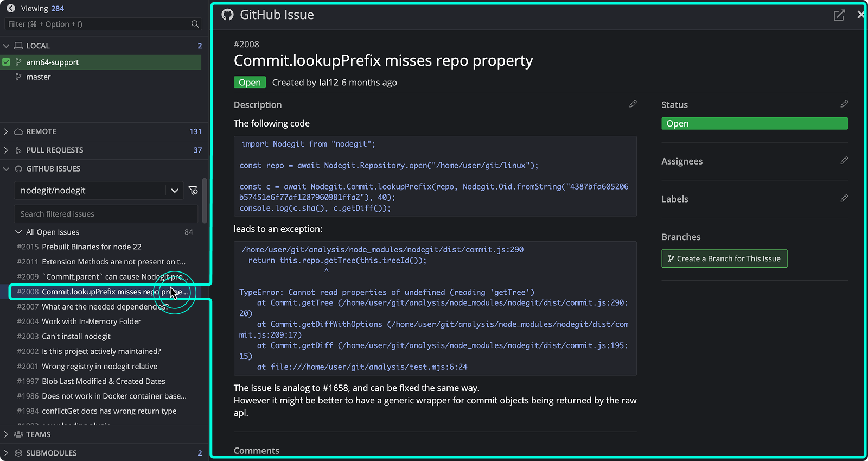This screenshot has width=868, height=461.
Task: Open issue #2007 needed dependencies
Action: pyautogui.click(x=93, y=307)
